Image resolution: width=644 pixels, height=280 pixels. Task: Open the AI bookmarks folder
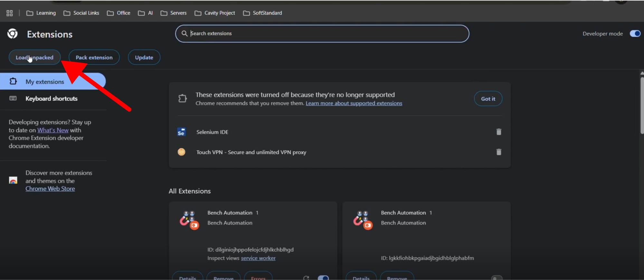145,13
